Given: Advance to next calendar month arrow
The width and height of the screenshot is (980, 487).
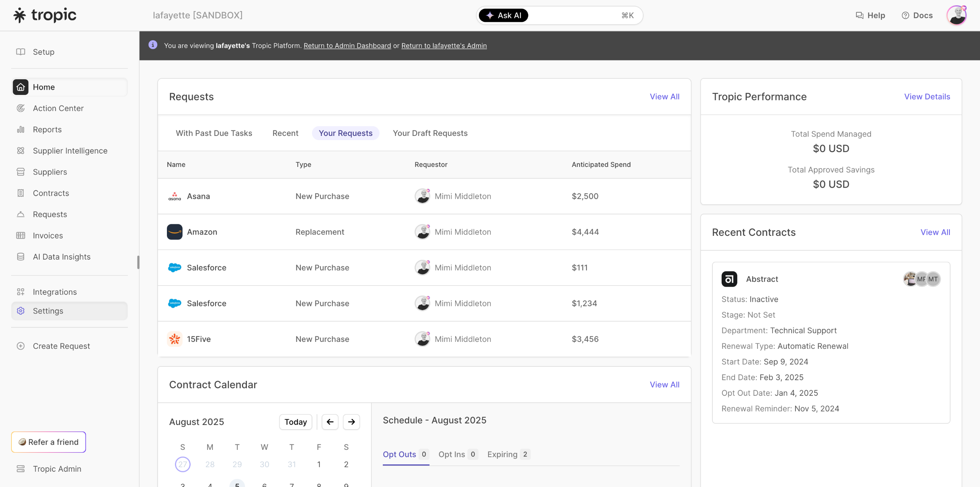Looking at the screenshot, I should (x=351, y=422).
